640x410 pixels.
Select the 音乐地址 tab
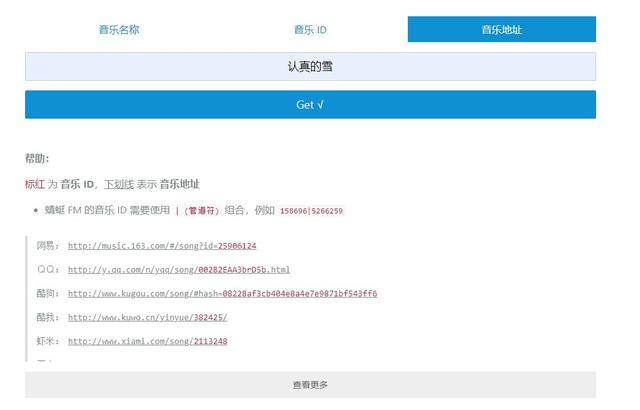click(502, 29)
